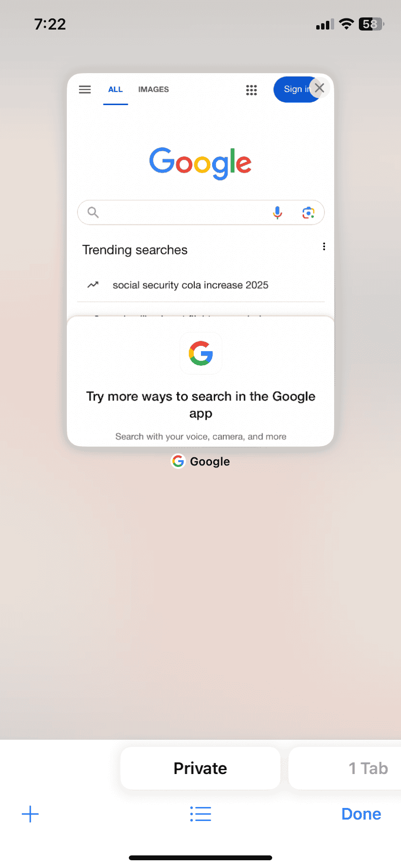The height and width of the screenshot is (868, 401).
Task: Open the Google apps grid
Action: coord(251,90)
